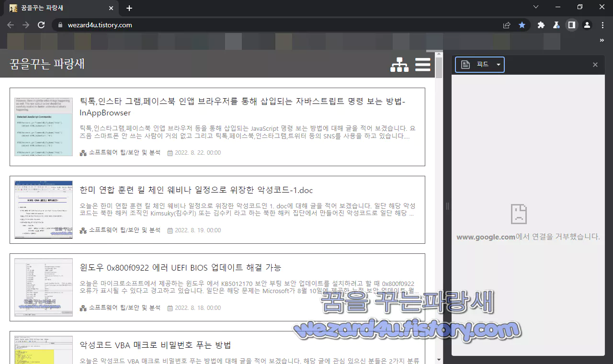Click the 한미 연합 훈련 post thumbnail
The image size is (613, 364).
coord(44,210)
